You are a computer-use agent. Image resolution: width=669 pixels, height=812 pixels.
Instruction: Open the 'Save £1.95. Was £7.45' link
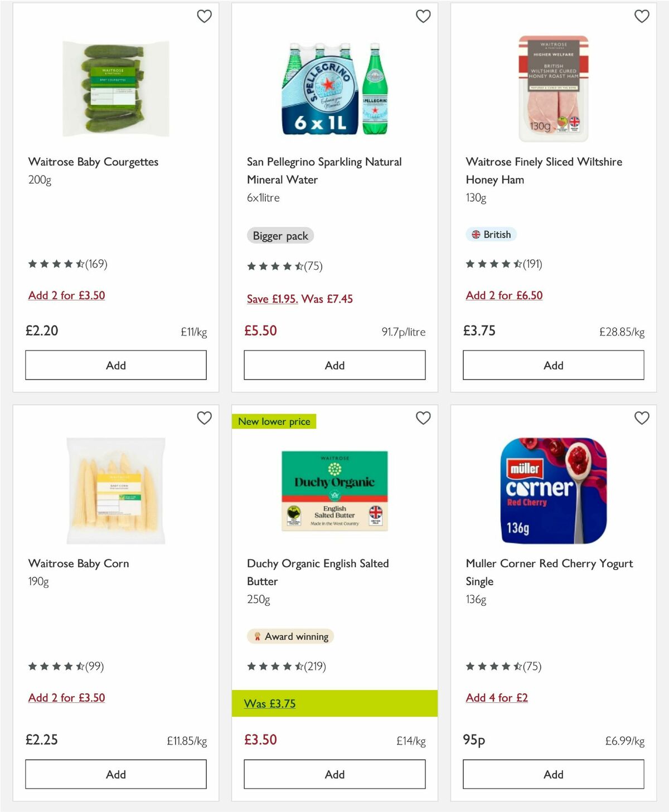[x=299, y=299]
